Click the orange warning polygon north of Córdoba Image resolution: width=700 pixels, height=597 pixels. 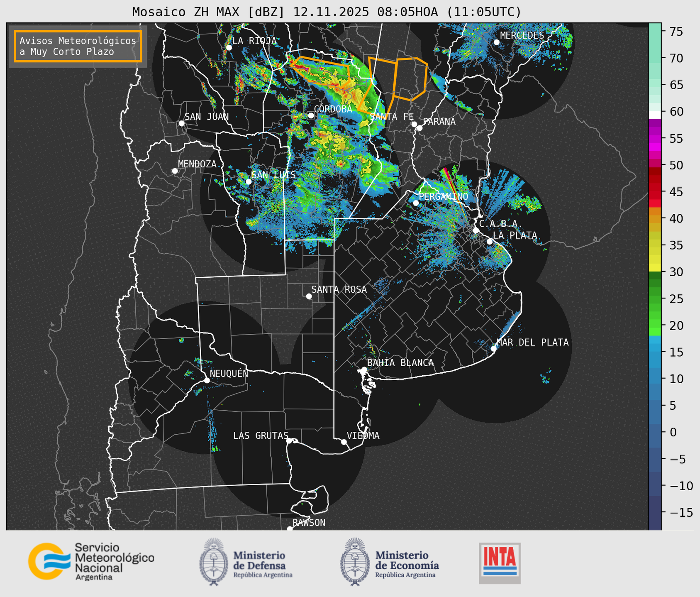[x=320, y=71]
